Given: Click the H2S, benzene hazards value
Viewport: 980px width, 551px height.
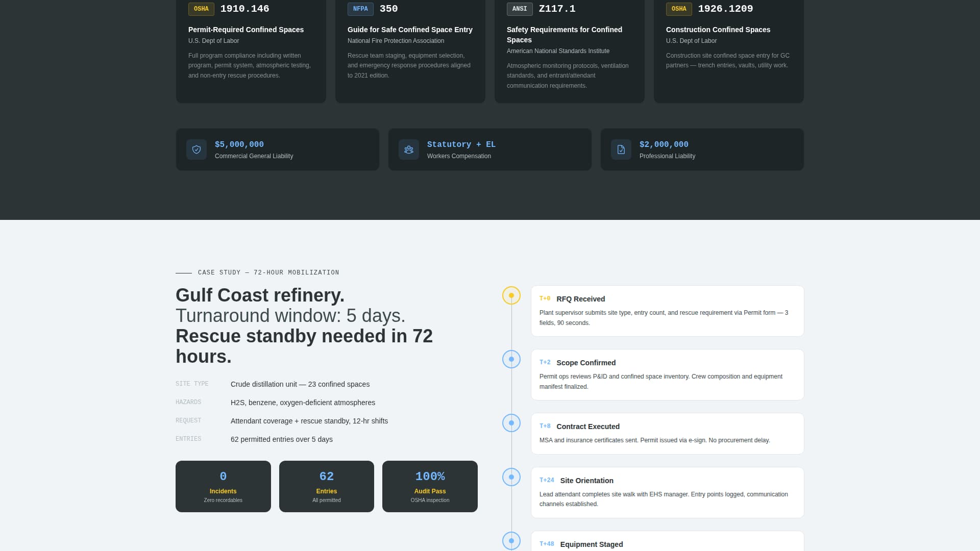Looking at the screenshot, I should (303, 403).
